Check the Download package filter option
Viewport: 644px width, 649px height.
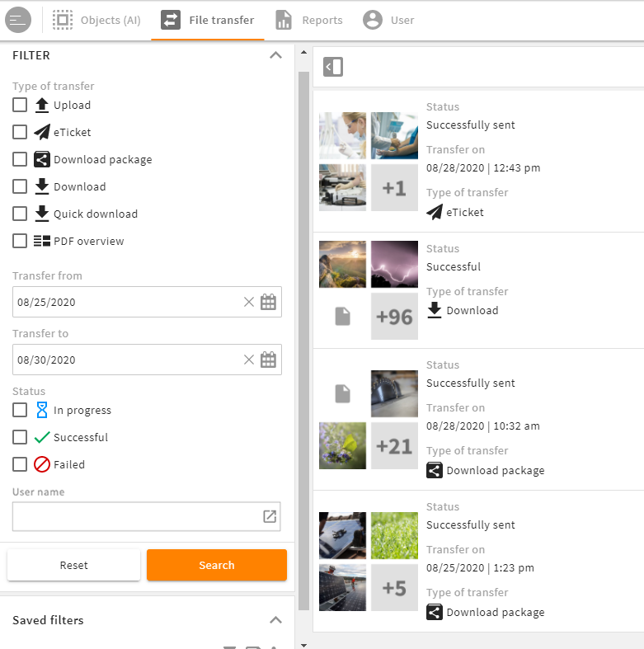[x=20, y=159]
